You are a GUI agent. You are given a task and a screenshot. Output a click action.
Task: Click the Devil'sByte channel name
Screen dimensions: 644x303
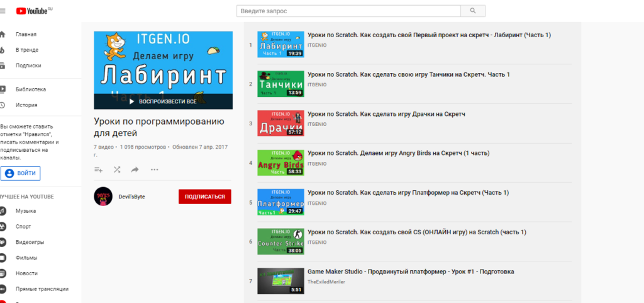pos(132,197)
